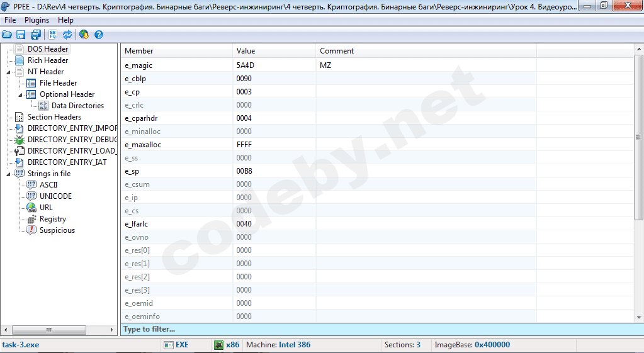The height and width of the screenshot is (353, 644).
Task: Click the Data Directories icon
Action: 43,106
